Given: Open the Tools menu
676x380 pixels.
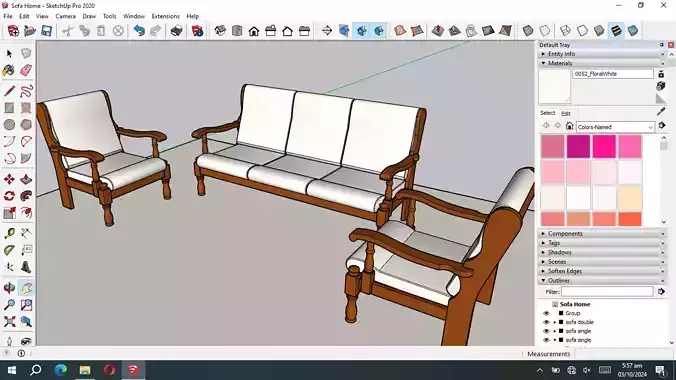Looking at the screenshot, I should [x=110, y=16].
